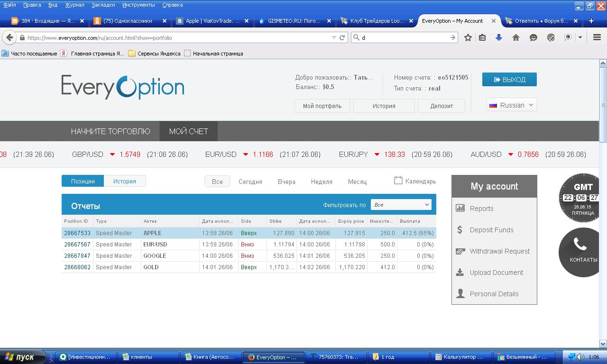607x364 pixels.
Task: Open the Firefox downloads arrow
Action: pyautogui.click(x=498, y=37)
